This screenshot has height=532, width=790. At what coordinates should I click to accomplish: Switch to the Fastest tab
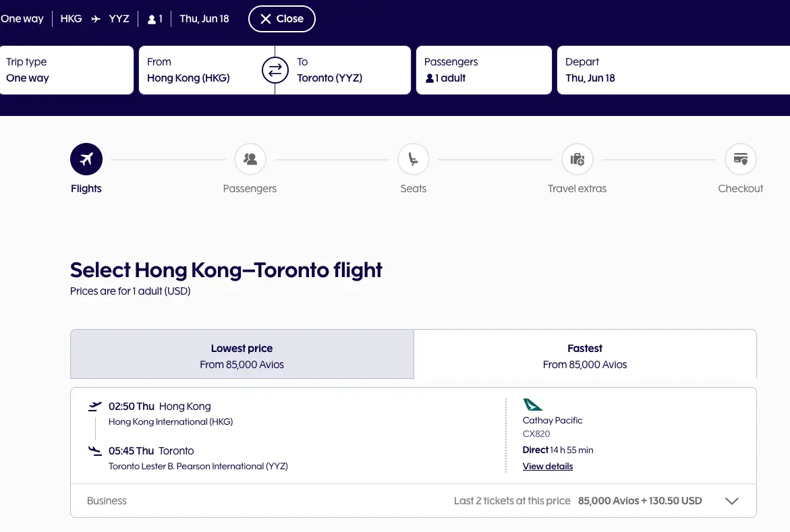pos(585,355)
